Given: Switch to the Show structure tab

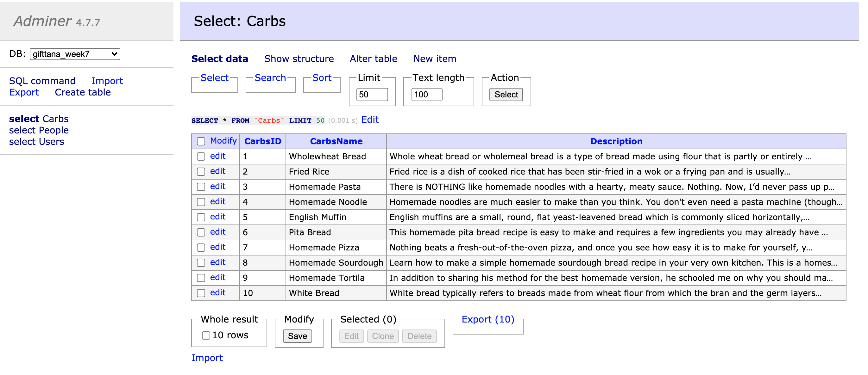Looking at the screenshot, I should 299,58.
